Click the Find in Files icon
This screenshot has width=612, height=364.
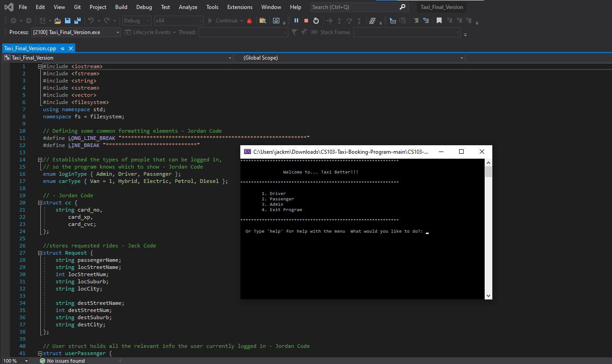coord(263,21)
